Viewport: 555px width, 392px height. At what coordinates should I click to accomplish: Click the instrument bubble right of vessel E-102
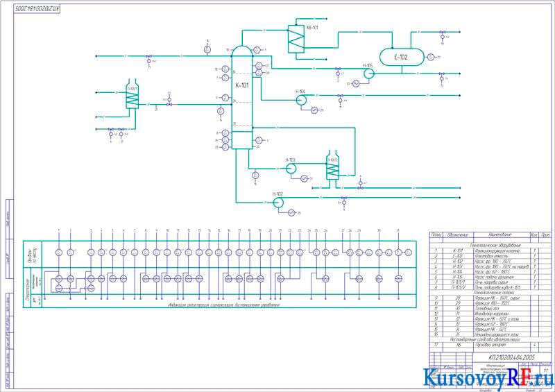tap(430, 57)
